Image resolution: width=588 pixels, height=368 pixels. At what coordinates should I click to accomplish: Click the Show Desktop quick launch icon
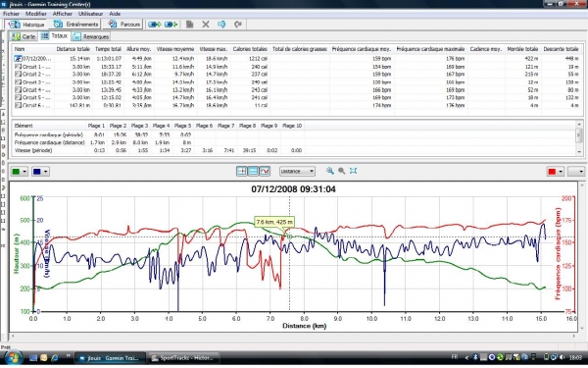click(x=33, y=358)
